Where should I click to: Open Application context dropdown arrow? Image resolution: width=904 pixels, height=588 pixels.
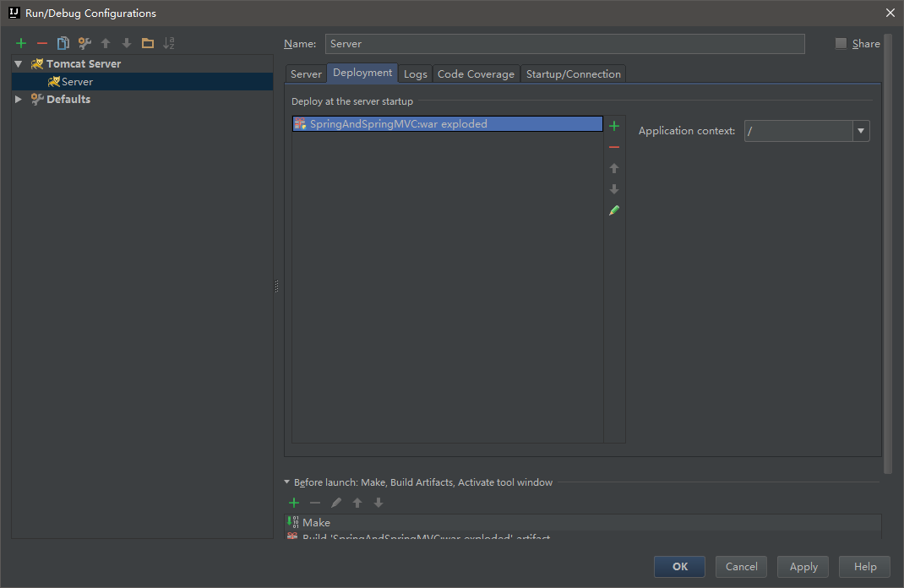click(861, 131)
